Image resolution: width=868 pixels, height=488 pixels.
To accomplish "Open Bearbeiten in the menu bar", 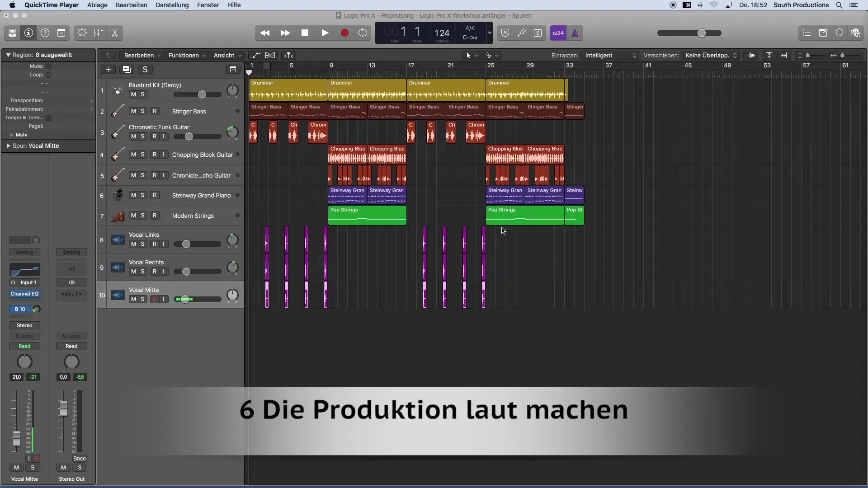I will point(131,5).
